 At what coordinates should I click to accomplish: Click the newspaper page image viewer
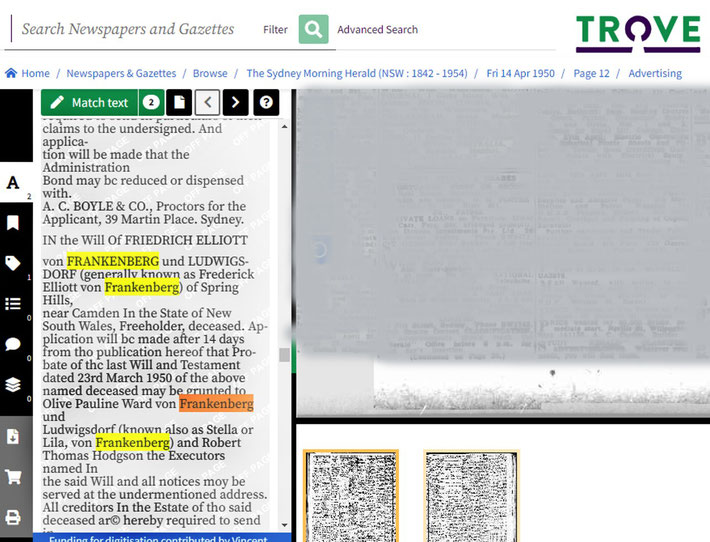(503, 254)
